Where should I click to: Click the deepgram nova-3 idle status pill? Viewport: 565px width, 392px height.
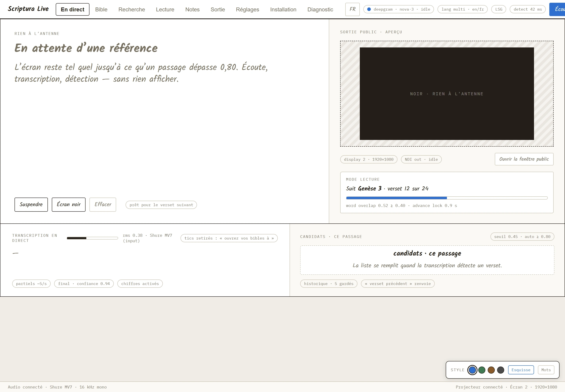(398, 9)
